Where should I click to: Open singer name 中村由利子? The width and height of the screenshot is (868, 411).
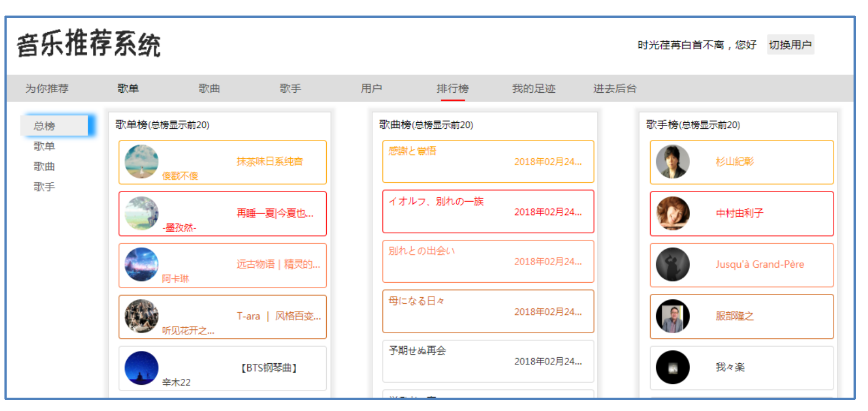(x=740, y=213)
